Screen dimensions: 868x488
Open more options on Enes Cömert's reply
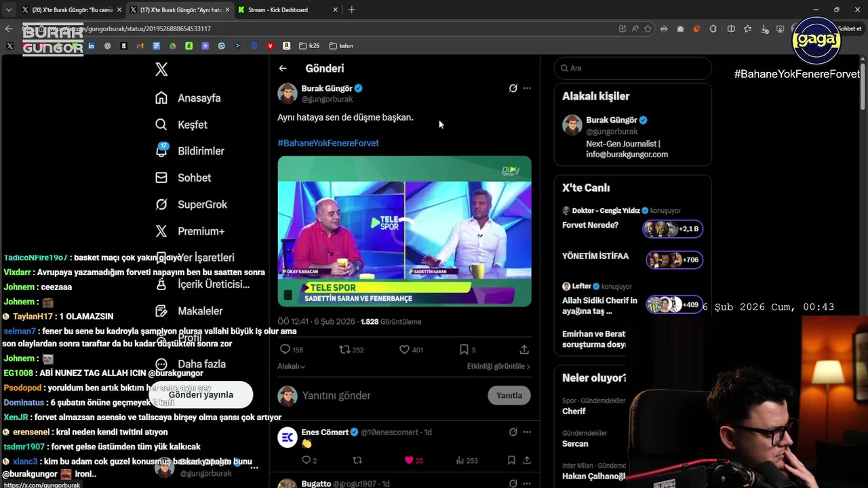(527, 432)
